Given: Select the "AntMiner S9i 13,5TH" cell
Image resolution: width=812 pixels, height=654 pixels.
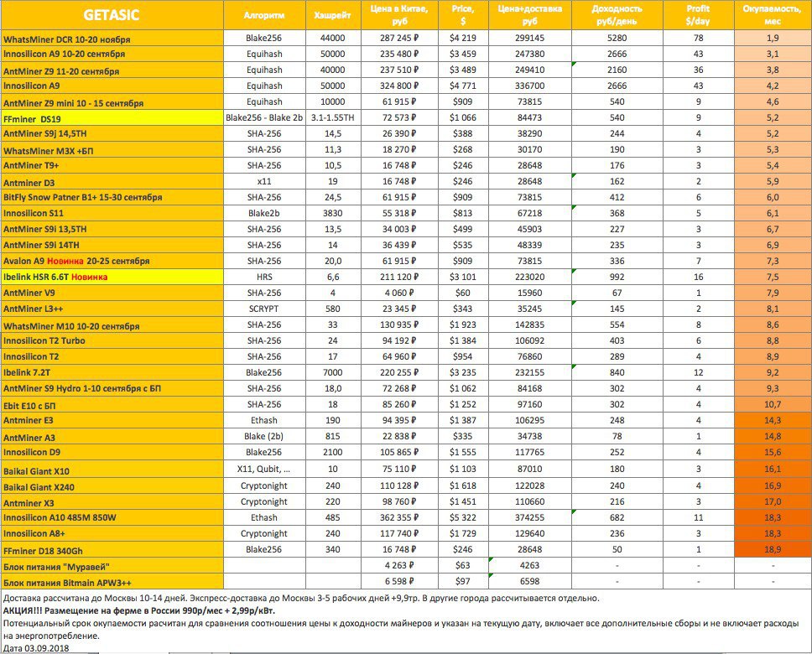Looking at the screenshot, I should [x=112, y=230].
